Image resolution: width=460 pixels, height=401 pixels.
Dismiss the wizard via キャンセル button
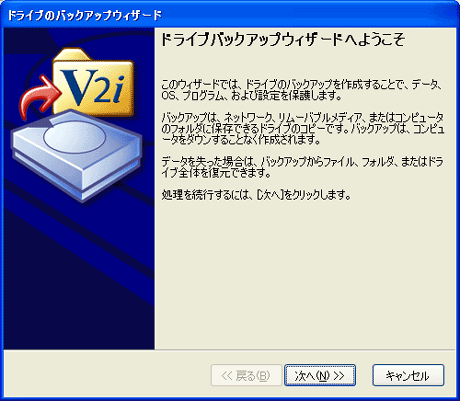pos(408,375)
